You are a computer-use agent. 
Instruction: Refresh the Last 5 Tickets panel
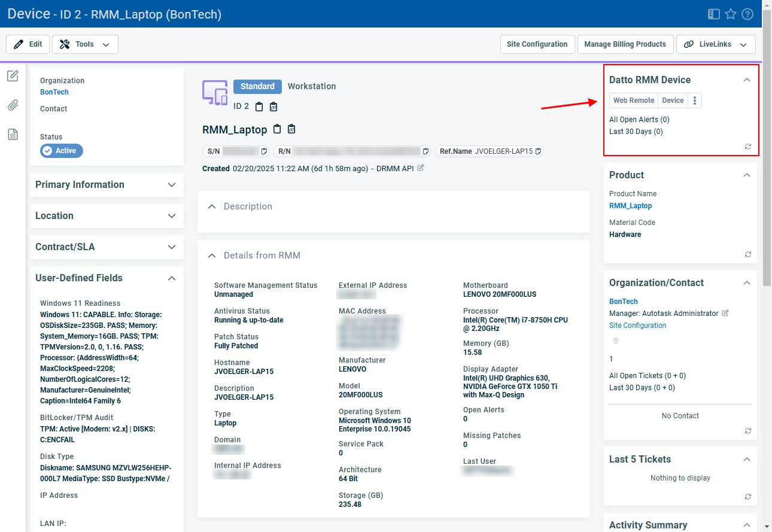tap(748, 497)
